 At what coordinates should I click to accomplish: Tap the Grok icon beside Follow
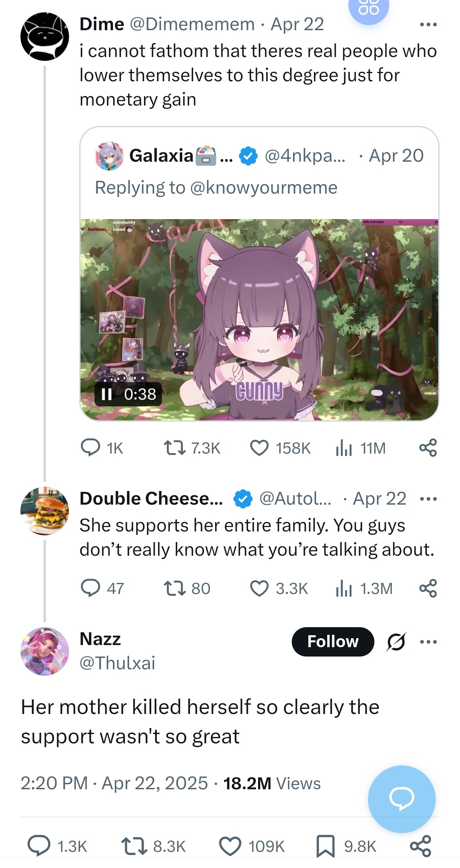pyautogui.click(x=396, y=642)
